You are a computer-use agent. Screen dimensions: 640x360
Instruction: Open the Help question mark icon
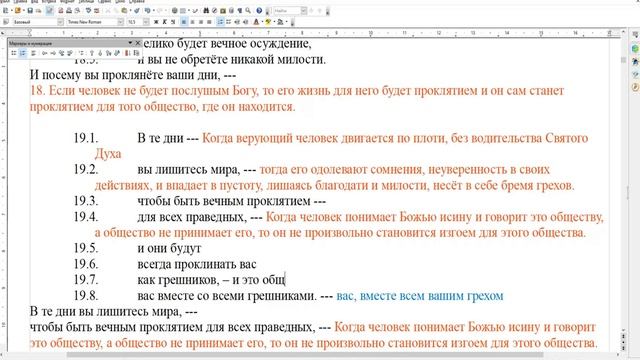pyautogui.click(x=259, y=11)
